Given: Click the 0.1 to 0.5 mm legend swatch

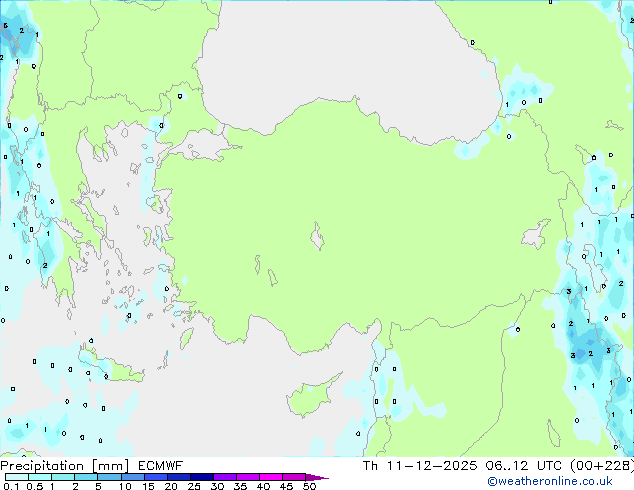Looking at the screenshot, I should [17, 477].
